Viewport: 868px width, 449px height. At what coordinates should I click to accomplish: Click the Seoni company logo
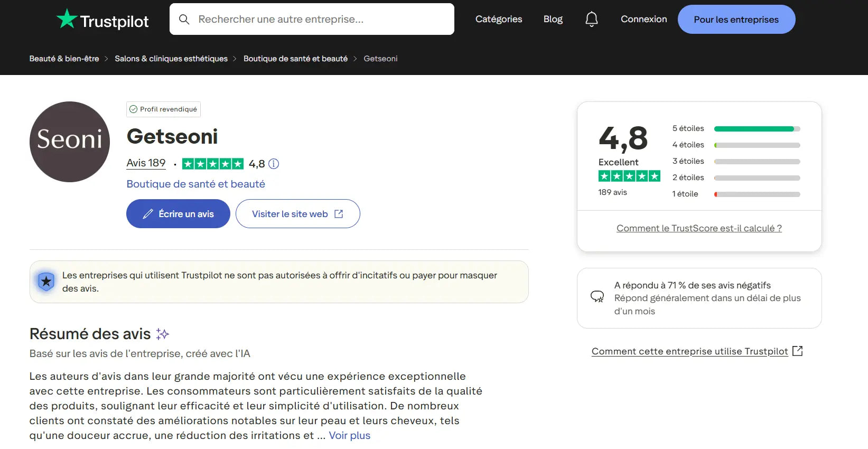click(x=70, y=142)
